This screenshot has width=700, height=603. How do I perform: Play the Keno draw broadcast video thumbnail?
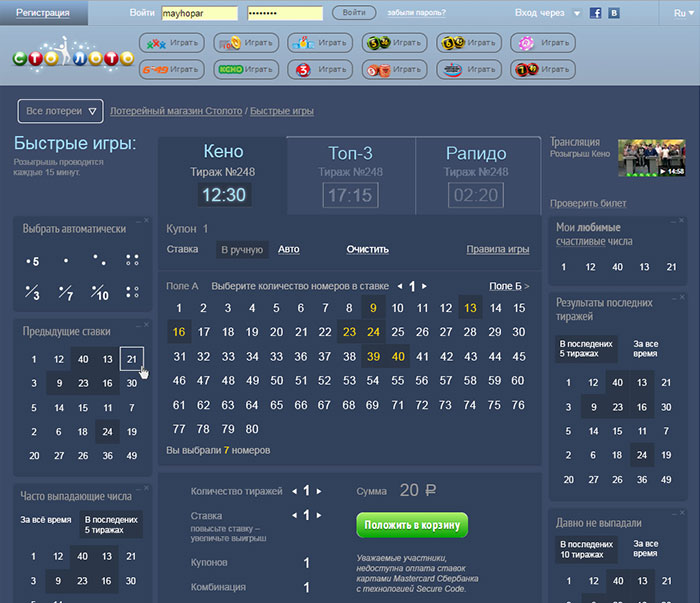point(651,158)
